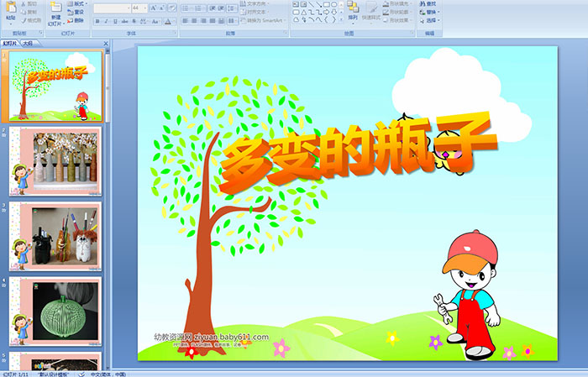Click the Clear Formatting eraser icon

click(x=171, y=8)
